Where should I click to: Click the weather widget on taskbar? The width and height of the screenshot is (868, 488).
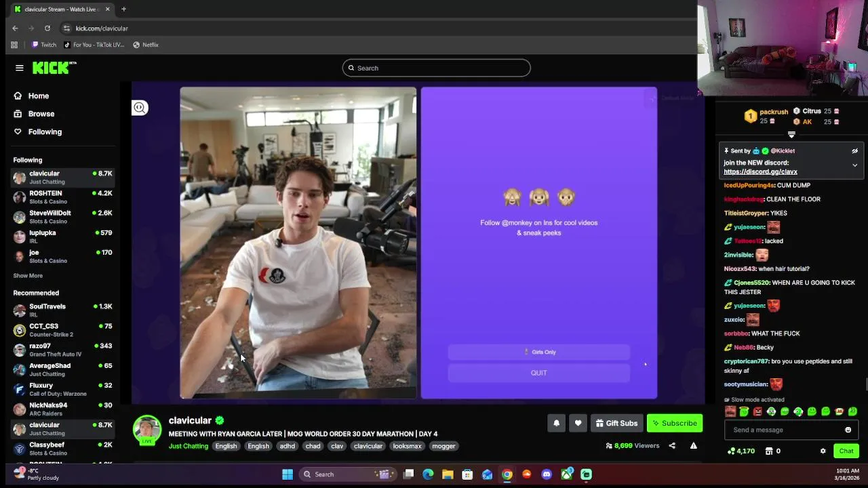pos(37,474)
